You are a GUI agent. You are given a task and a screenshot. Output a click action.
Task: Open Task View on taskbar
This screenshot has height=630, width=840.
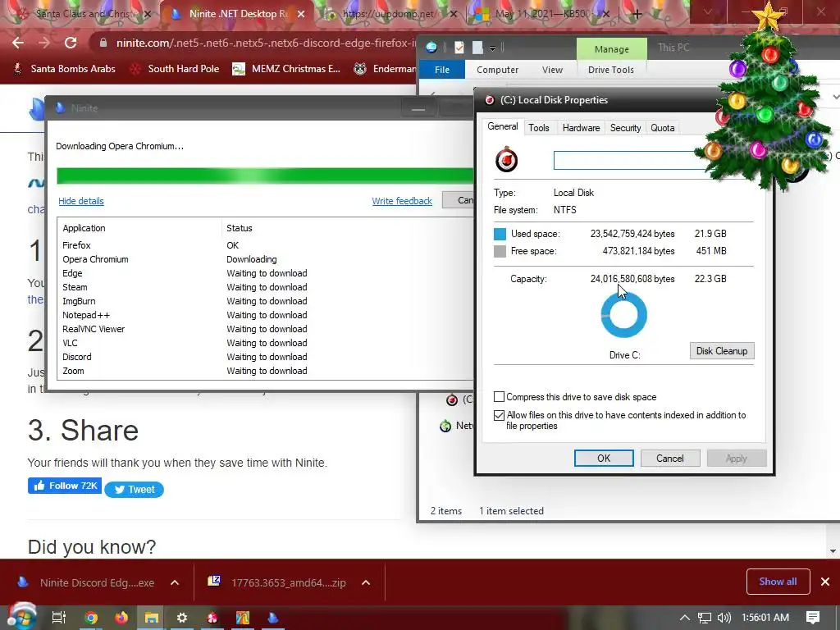[58, 618]
